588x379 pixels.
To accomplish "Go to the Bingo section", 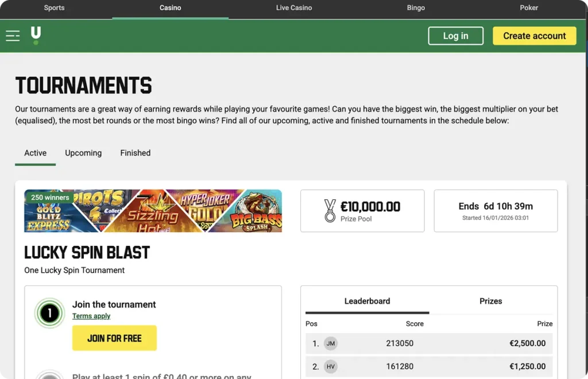I will coord(416,8).
